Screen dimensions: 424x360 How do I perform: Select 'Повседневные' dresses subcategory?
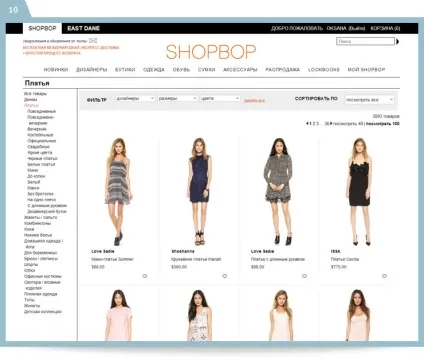point(41,111)
